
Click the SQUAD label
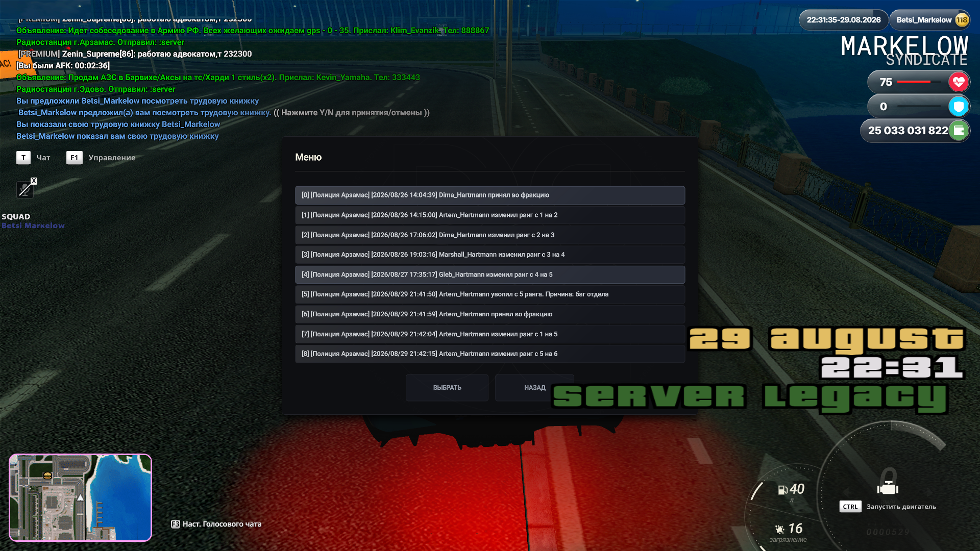pyautogui.click(x=16, y=216)
